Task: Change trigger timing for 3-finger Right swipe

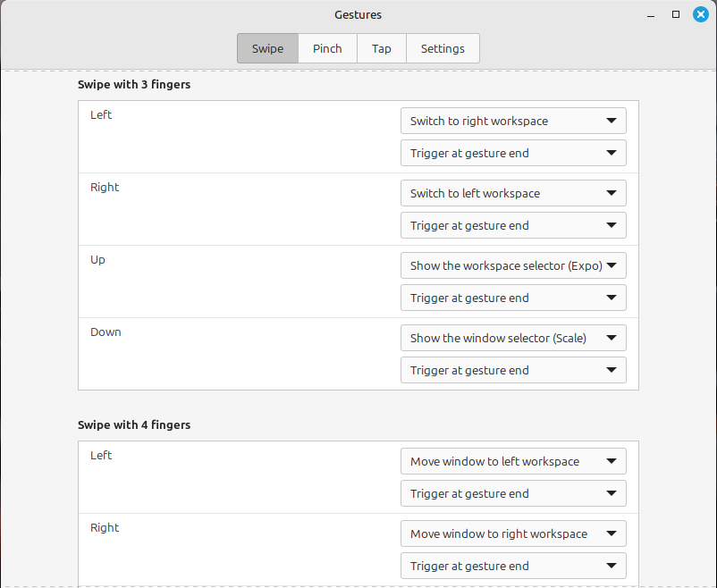Action: [x=513, y=225]
